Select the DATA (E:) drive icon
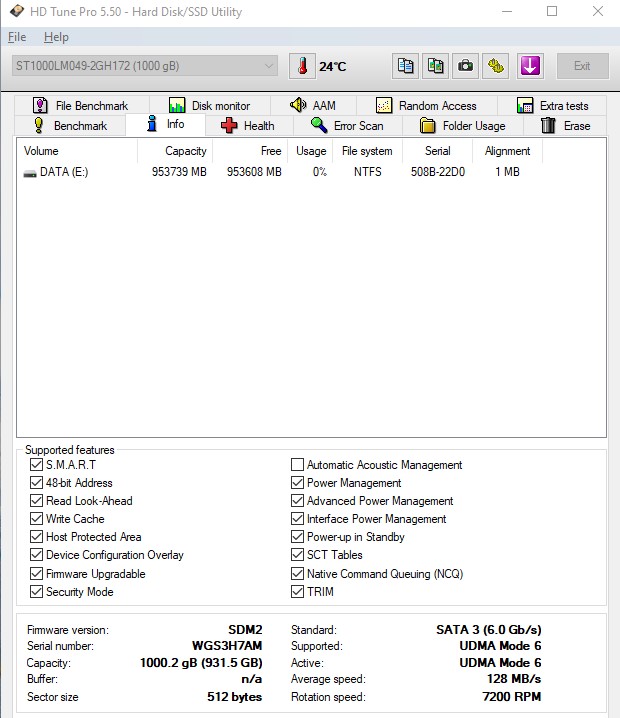Viewport: 620px width, 718px height. tap(30, 173)
